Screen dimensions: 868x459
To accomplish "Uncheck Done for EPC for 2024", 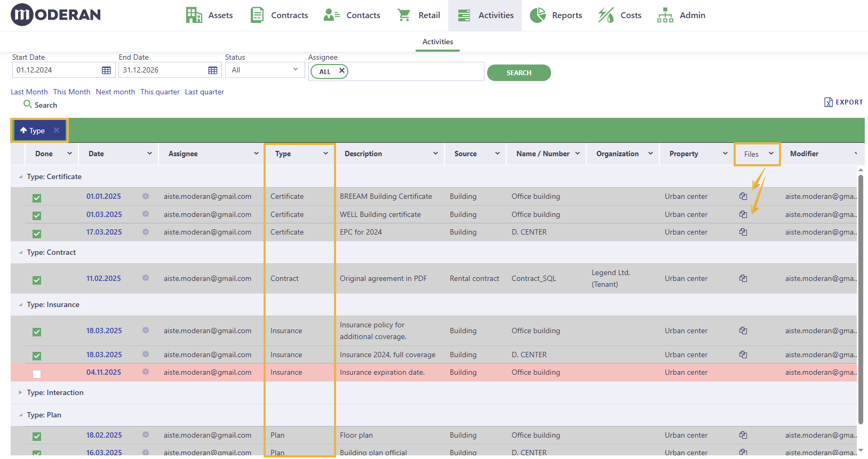I will [37, 233].
